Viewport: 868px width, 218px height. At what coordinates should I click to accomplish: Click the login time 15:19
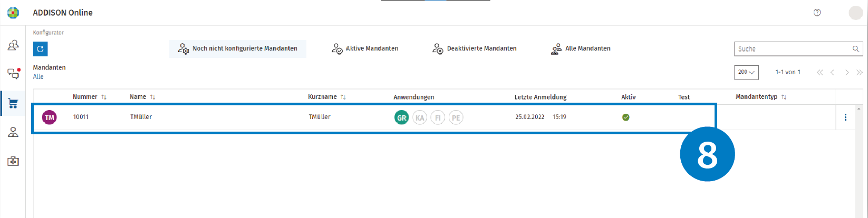(560, 117)
